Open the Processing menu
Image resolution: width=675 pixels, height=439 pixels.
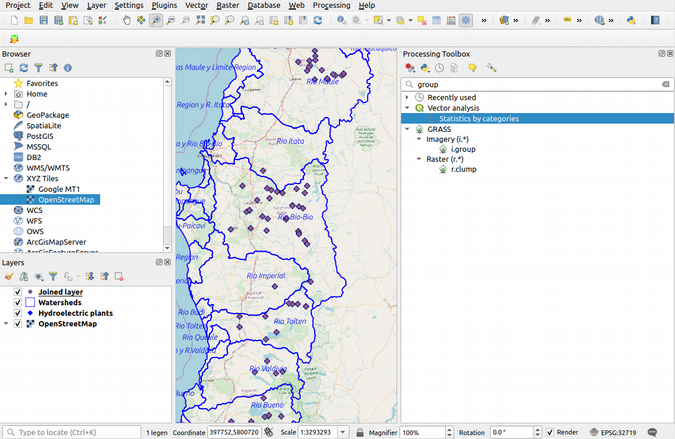pos(331,5)
